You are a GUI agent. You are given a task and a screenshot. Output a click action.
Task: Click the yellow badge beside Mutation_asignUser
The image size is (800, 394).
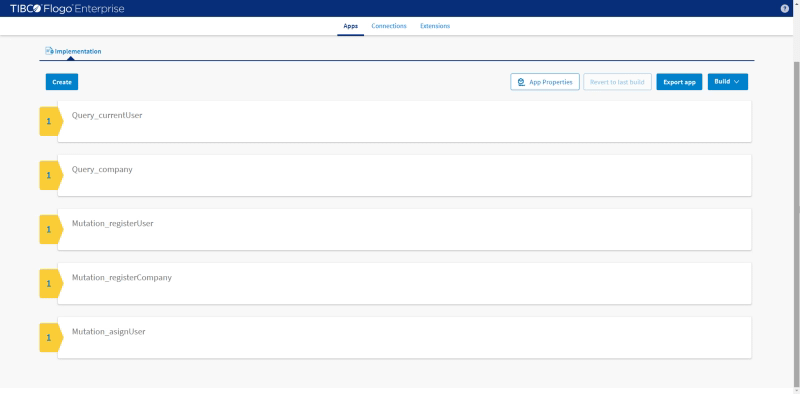pyautogui.click(x=51, y=338)
